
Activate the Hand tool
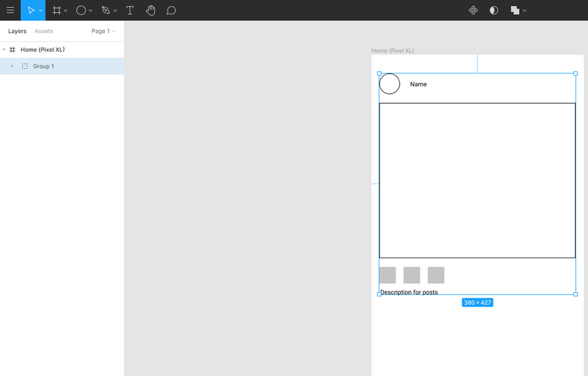click(x=150, y=10)
